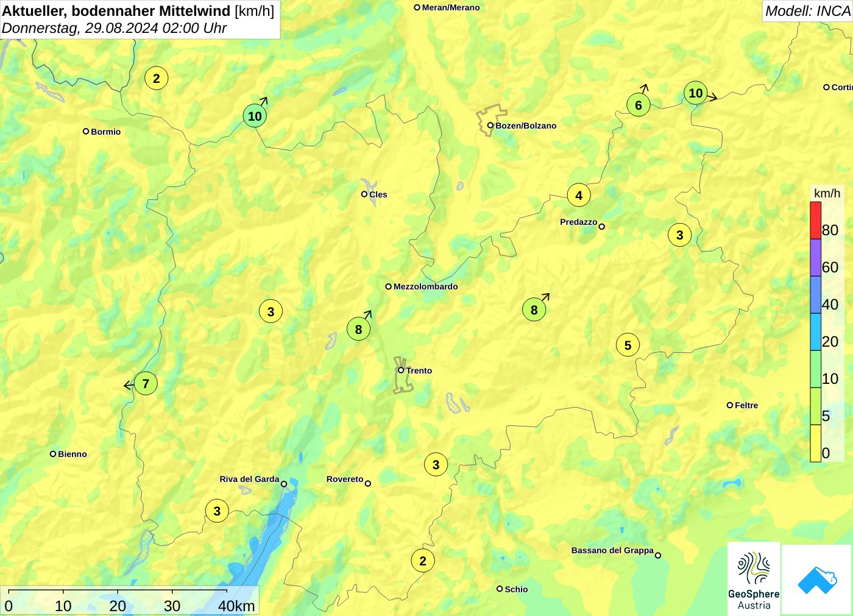Click the wind marker 3 southwest of Riva del Garda
Image resolution: width=853 pixels, height=616 pixels.
coord(217,511)
